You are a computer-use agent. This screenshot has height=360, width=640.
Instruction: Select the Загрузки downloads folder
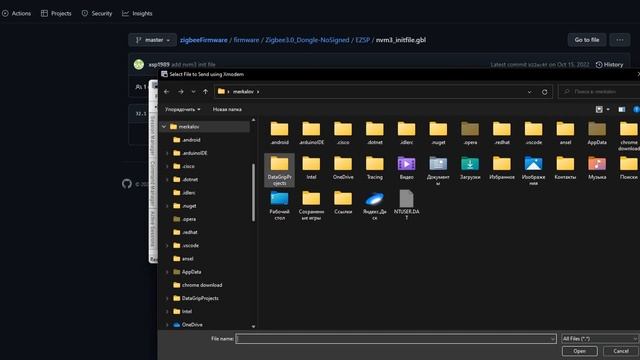(x=470, y=168)
